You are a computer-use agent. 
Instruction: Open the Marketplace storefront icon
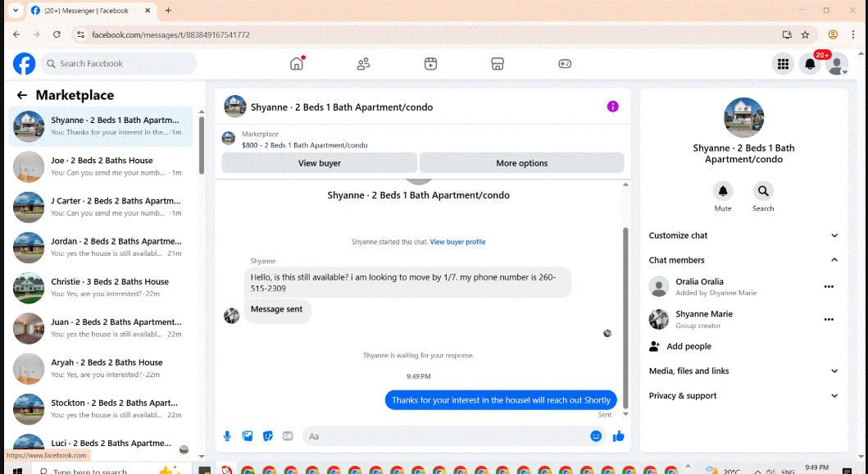498,64
